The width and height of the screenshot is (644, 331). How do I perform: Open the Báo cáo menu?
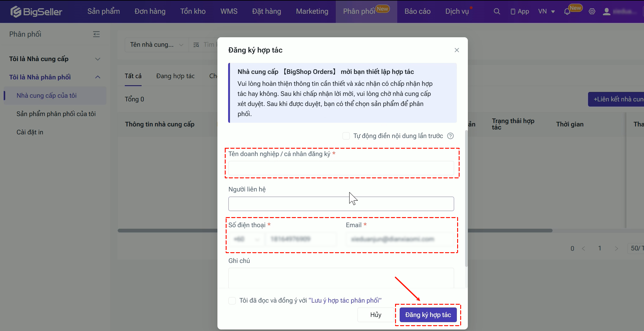[x=417, y=12]
